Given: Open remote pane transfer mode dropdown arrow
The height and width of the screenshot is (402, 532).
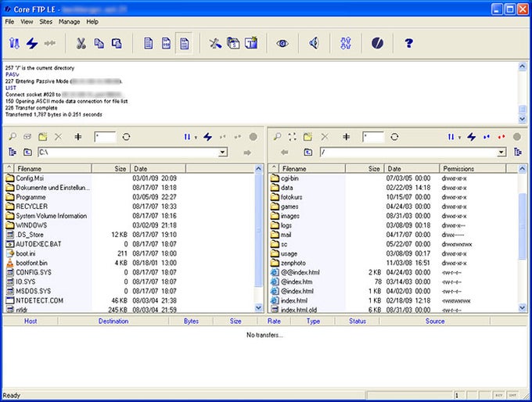Looking at the screenshot, I should [459, 138].
